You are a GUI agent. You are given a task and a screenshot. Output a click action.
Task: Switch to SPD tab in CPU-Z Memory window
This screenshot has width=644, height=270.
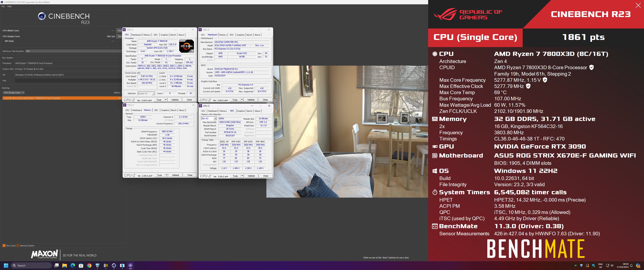tap(156, 110)
